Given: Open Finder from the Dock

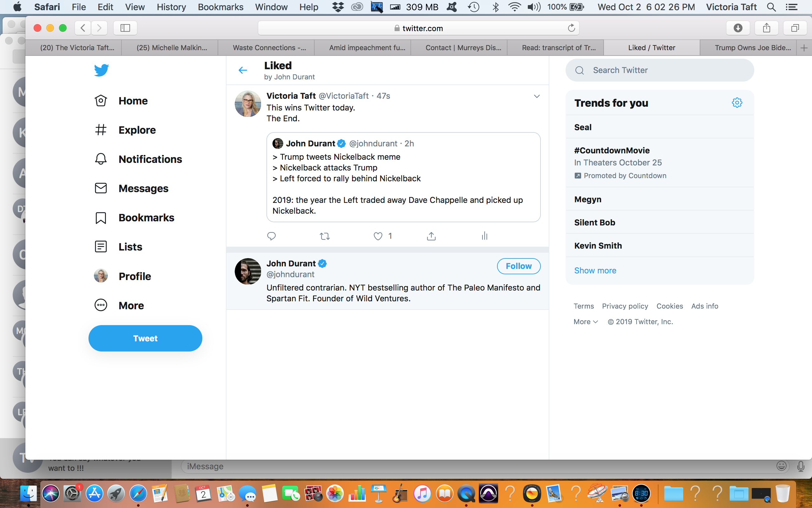Looking at the screenshot, I should [29, 493].
